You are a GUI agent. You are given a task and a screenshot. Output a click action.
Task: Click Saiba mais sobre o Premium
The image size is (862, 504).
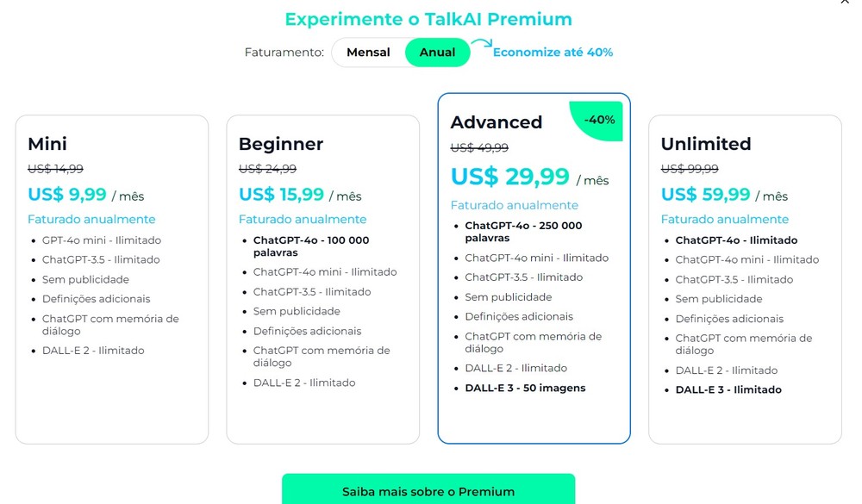pos(428,491)
